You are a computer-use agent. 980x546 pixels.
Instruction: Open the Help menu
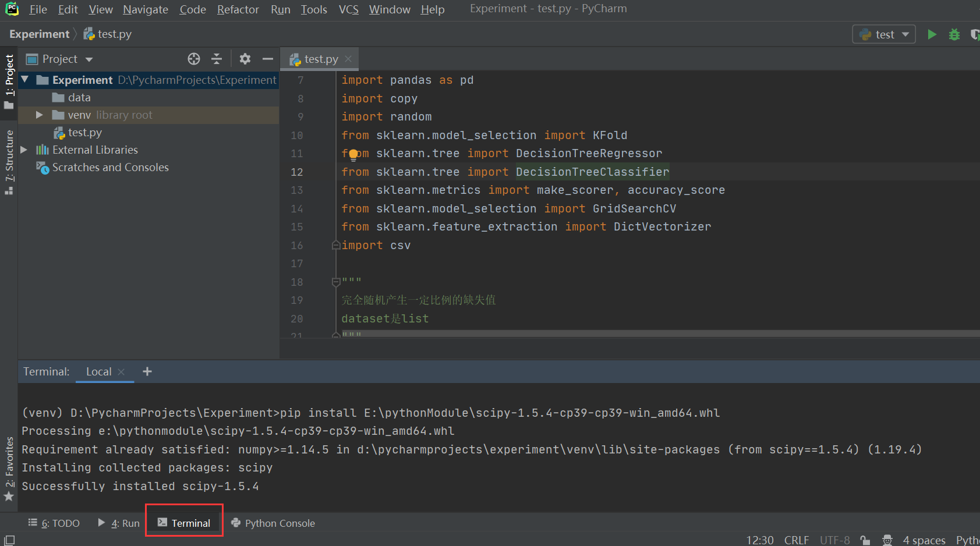(433, 9)
